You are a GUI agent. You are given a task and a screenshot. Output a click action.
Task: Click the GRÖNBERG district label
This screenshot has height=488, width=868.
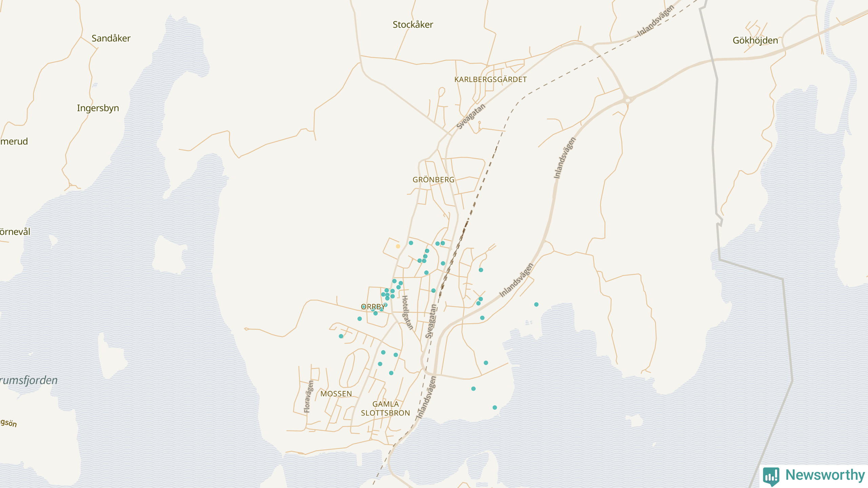pos(433,180)
